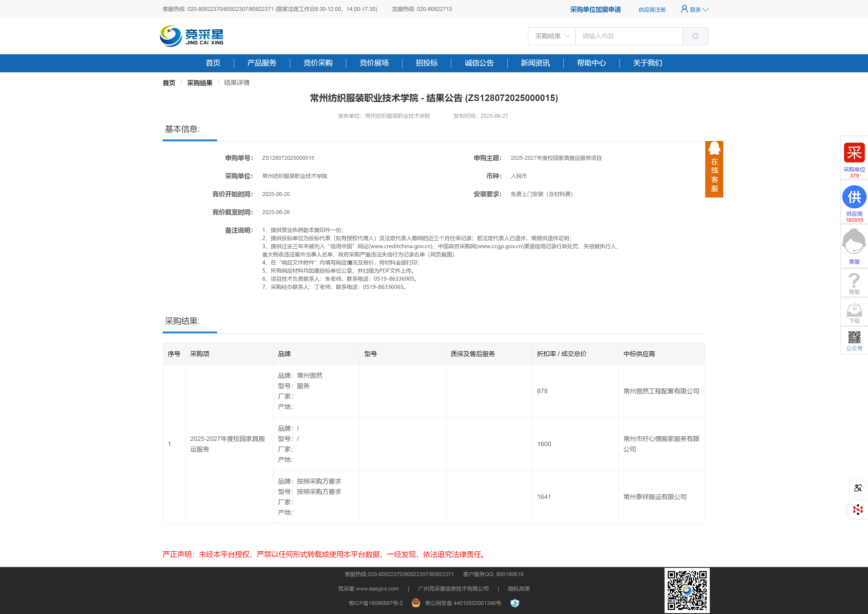
Task: Click the 采购单位加盟申请 link
Action: (x=595, y=9)
